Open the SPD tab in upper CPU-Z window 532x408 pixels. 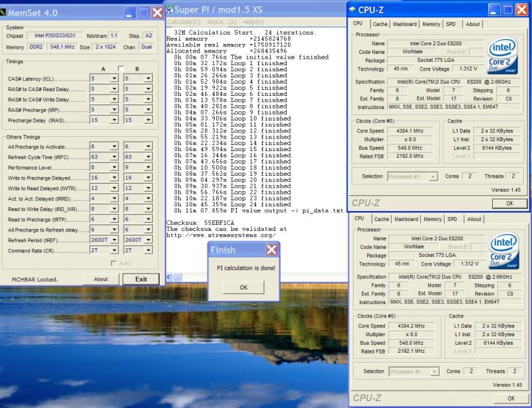click(451, 24)
